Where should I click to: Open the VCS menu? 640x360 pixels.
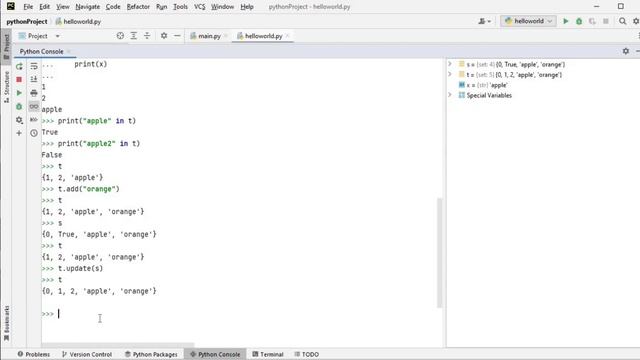pyautogui.click(x=200, y=7)
